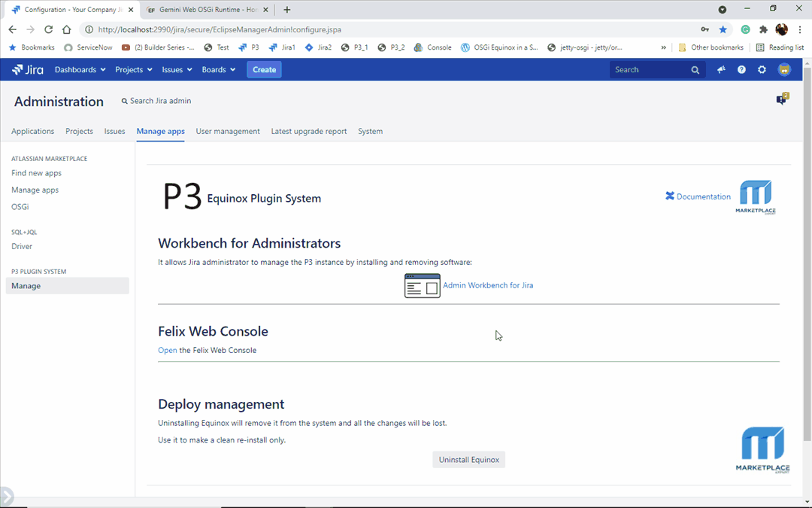Open the OSGi sidebar link

click(20, 207)
